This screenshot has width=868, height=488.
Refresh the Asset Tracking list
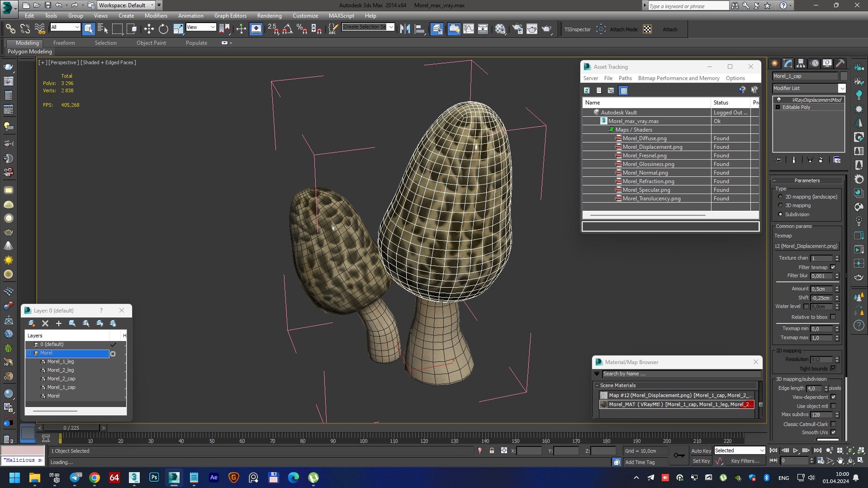point(587,90)
